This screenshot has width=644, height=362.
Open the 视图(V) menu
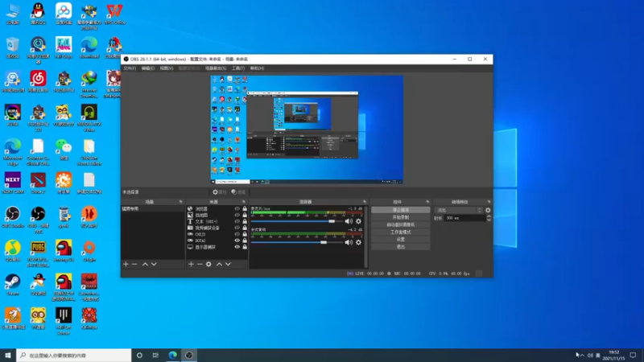pyautogui.click(x=167, y=68)
